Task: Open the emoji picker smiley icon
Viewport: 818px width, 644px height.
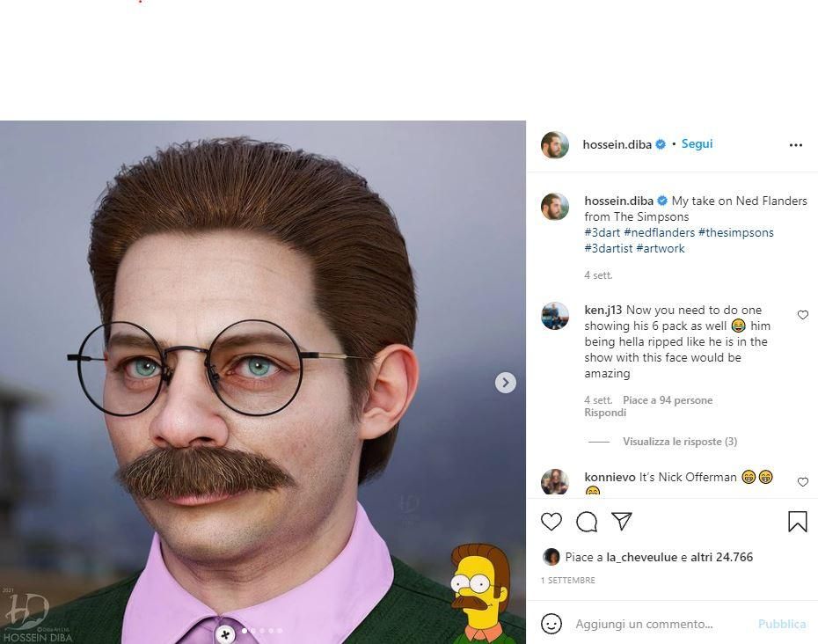Action: click(551, 624)
